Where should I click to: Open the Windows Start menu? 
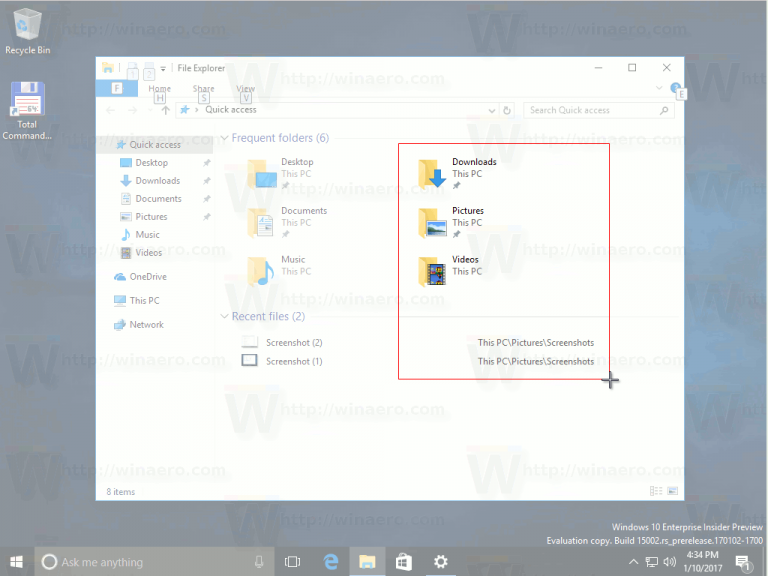pyautogui.click(x=16, y=562)
